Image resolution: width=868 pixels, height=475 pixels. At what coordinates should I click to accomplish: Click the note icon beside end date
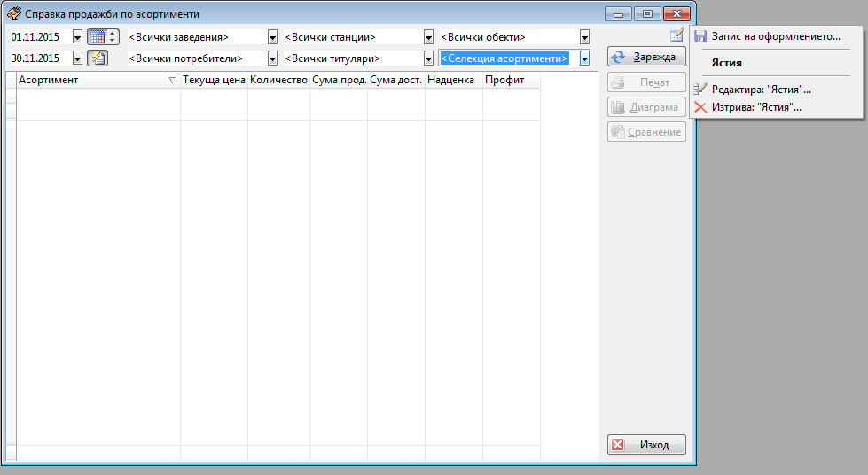pos(97,58)
